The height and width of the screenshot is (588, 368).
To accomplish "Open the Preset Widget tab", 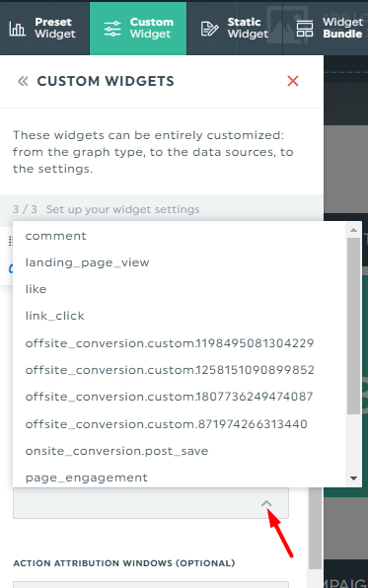I will [44, 29].
